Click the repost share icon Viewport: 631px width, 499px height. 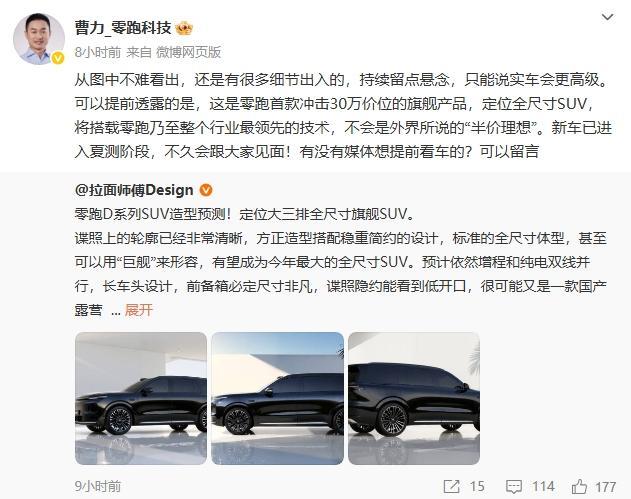click(x=451, y=487)
